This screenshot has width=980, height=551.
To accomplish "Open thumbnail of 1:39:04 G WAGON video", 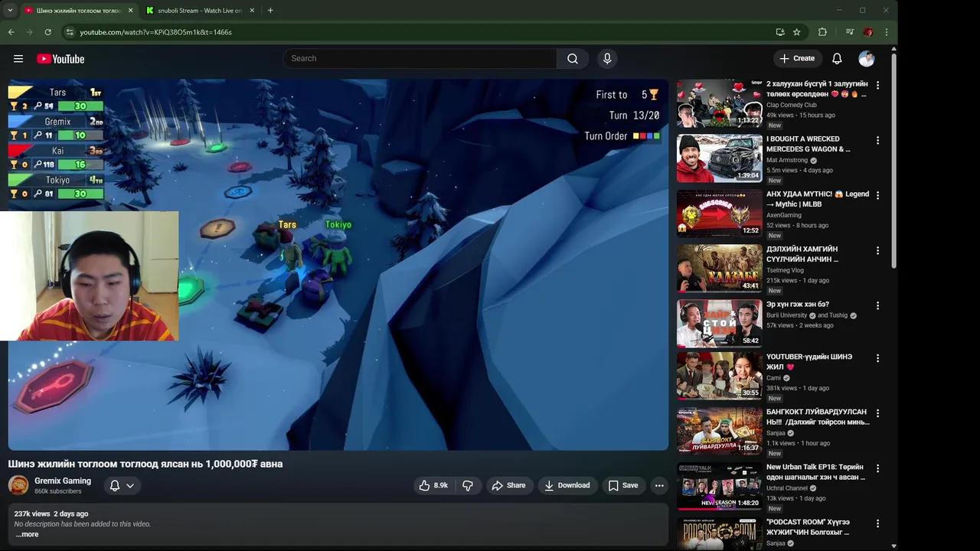I will coord(720,158).
